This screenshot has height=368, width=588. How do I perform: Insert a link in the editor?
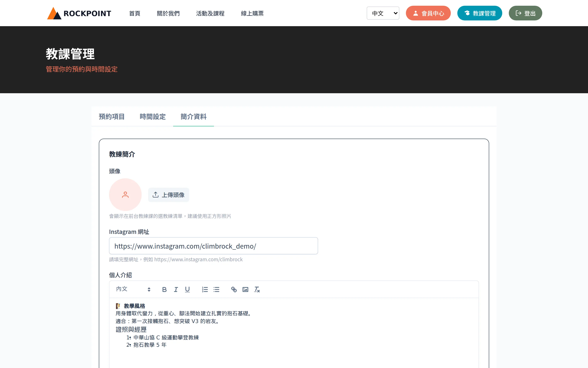click(234, 289)
